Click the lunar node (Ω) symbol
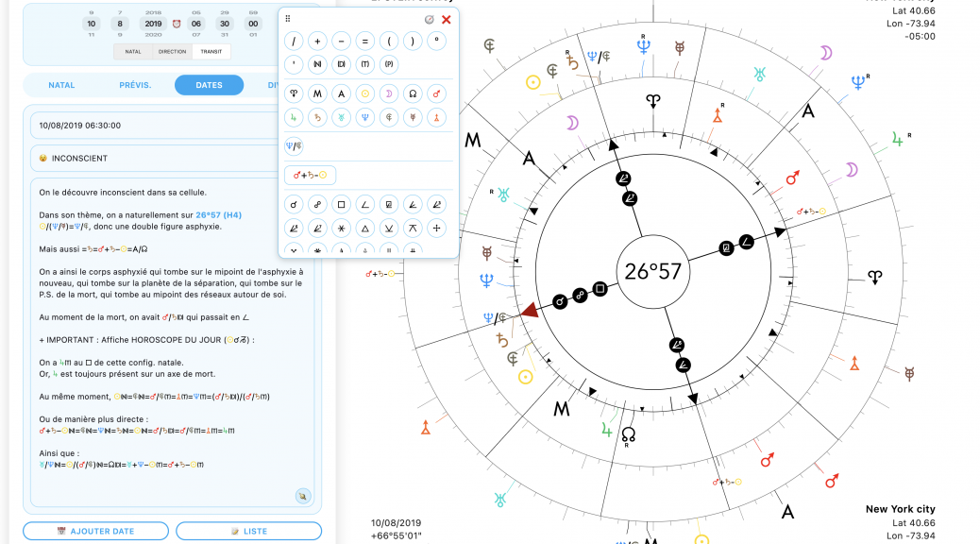Viewport: 980px width, 544px height. 413,93
